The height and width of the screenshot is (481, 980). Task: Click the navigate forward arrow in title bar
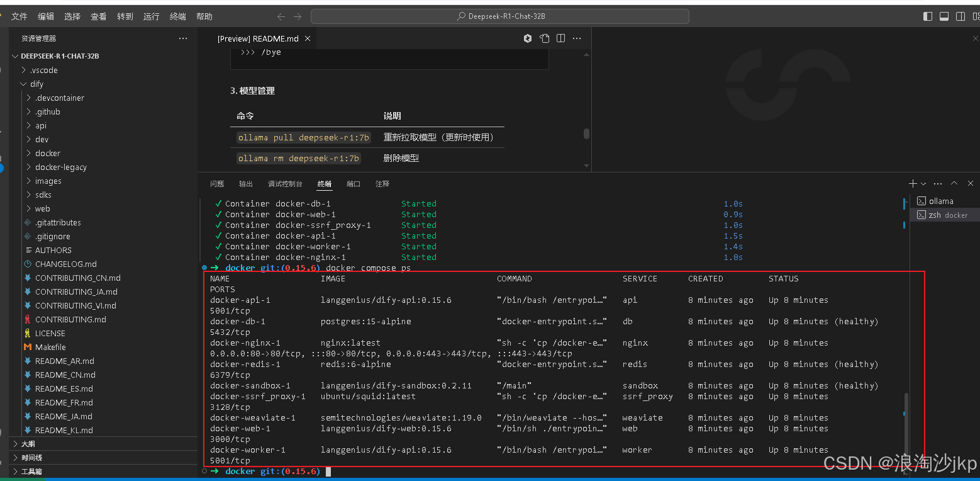click(298, 17)
